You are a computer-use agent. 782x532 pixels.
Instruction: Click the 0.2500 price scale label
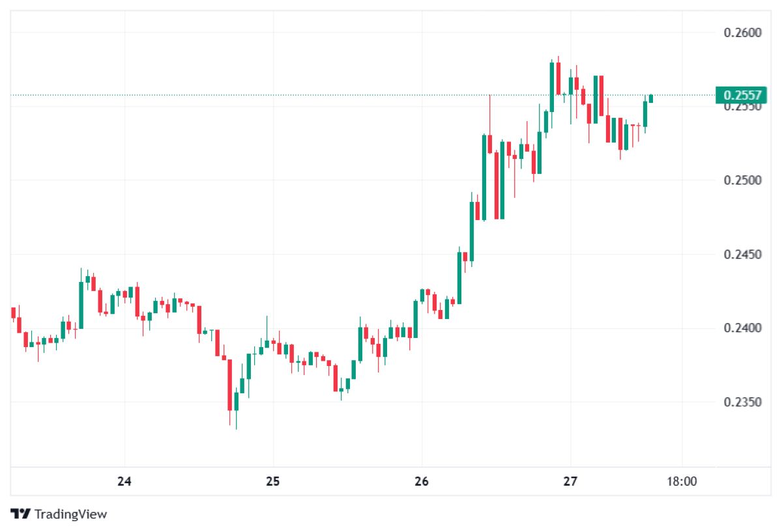tap(742, 180)
